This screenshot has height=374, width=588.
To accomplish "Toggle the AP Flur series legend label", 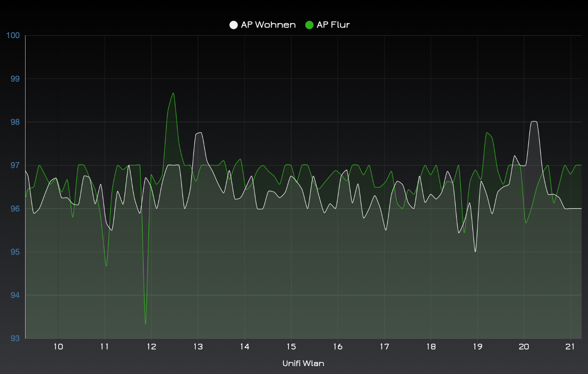I will pos(333,25).
